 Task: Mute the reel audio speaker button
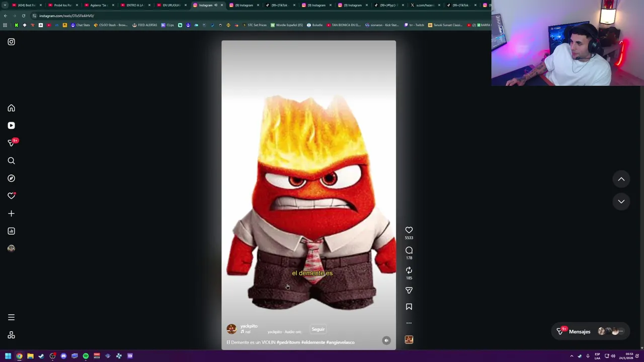pos(386,340)
